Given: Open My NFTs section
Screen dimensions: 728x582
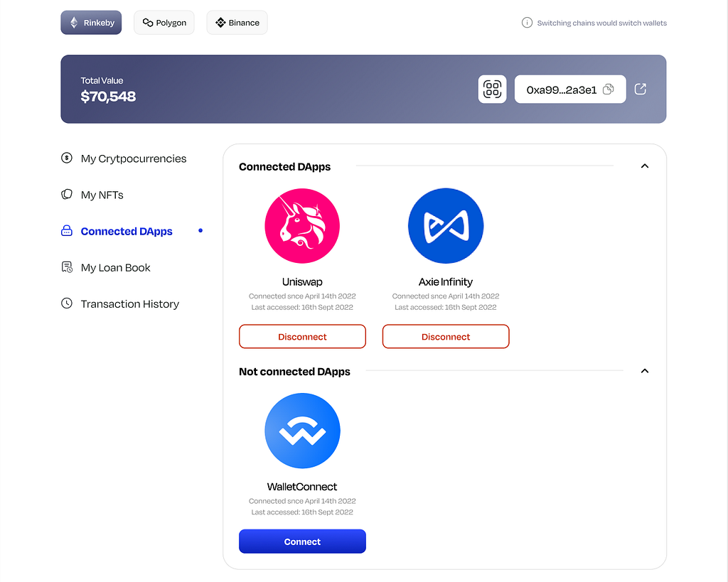Looking at the screenshot, I should (92, 195).
